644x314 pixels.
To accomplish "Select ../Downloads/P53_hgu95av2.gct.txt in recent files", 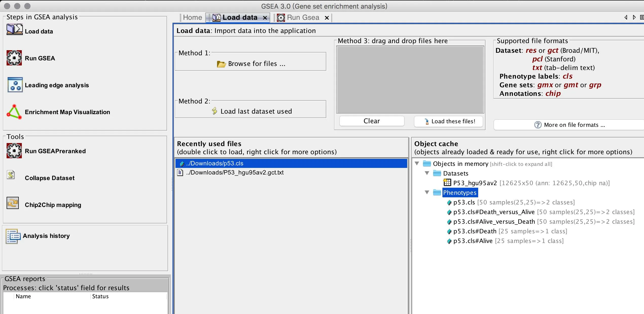I will (235, 172).
